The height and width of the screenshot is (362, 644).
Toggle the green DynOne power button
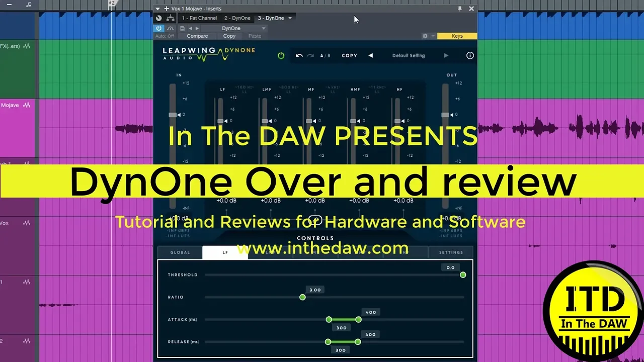tap(281, 56)
